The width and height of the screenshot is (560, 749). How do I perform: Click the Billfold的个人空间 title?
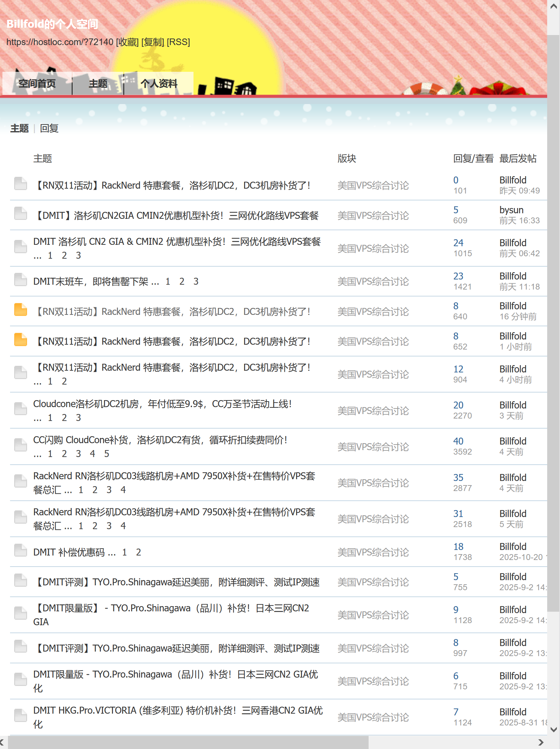52,24
